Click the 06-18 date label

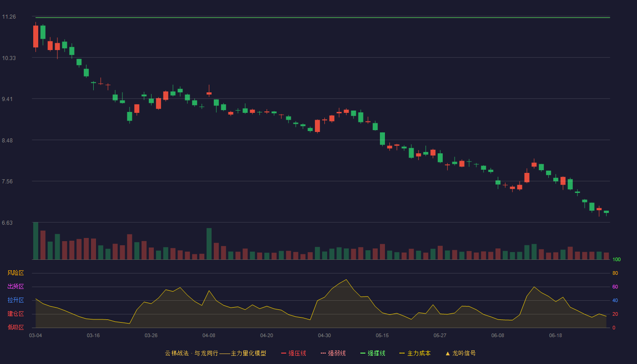pyautogui.click(x=556, y=335)
